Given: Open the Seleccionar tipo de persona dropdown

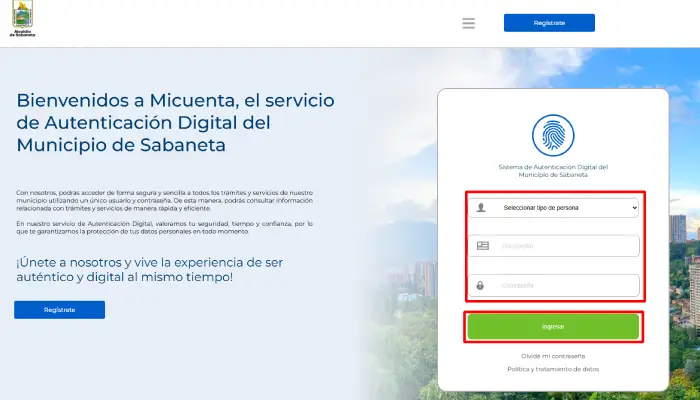Looking at the screenshot, I should click(x=553, y=208).
